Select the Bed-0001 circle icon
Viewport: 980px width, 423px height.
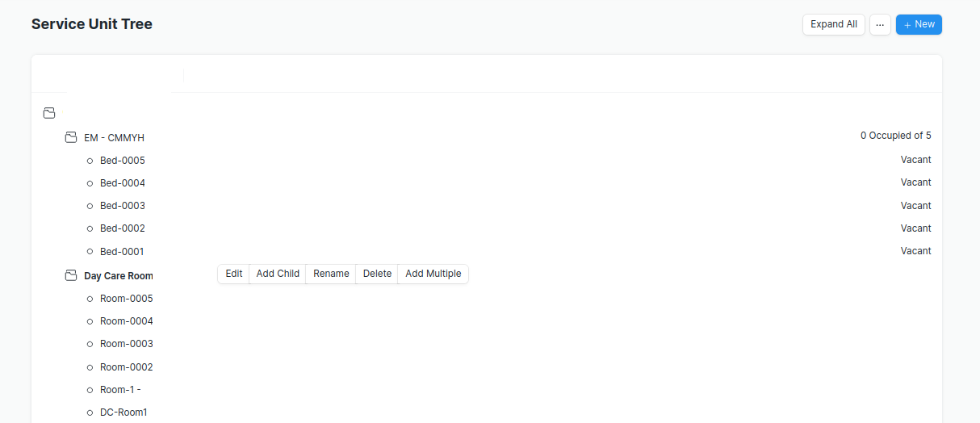click(x=90, y=252)
